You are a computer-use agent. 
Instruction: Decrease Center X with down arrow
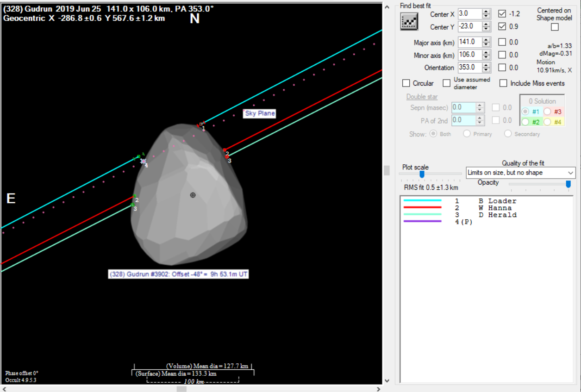(486, 17)
